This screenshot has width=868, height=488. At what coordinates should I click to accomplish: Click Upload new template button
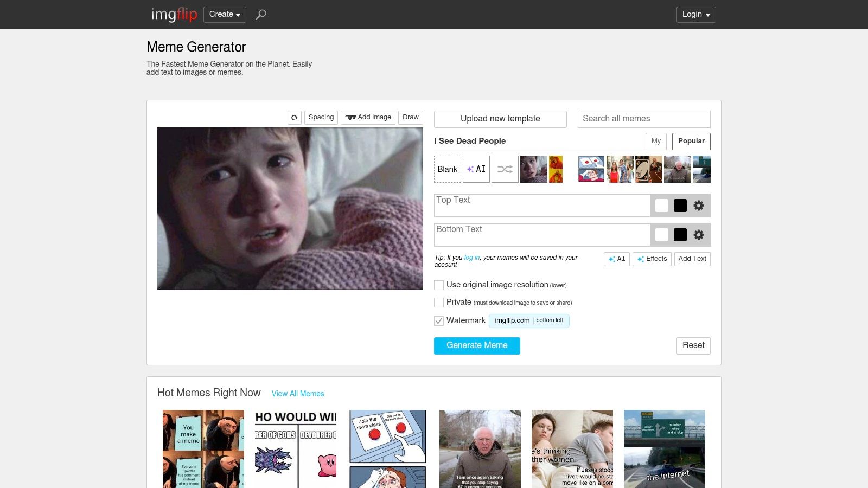[500, 119]
